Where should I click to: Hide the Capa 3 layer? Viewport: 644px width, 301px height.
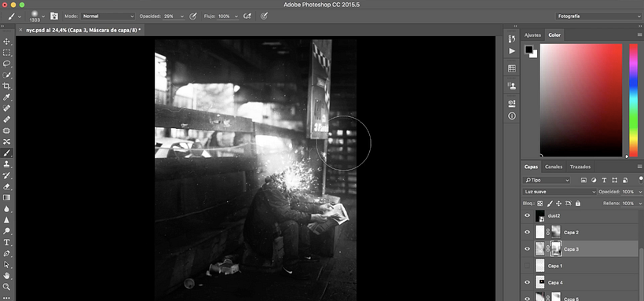point(527,249)
